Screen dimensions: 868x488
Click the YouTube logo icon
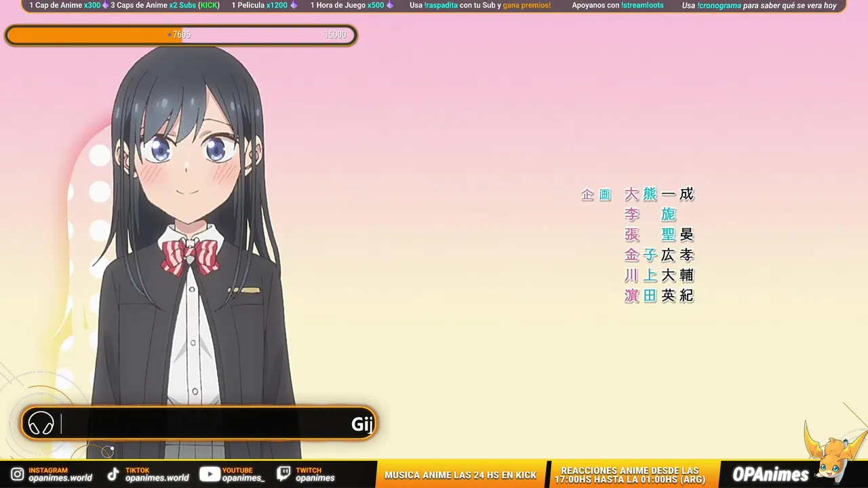coord(210,474)
